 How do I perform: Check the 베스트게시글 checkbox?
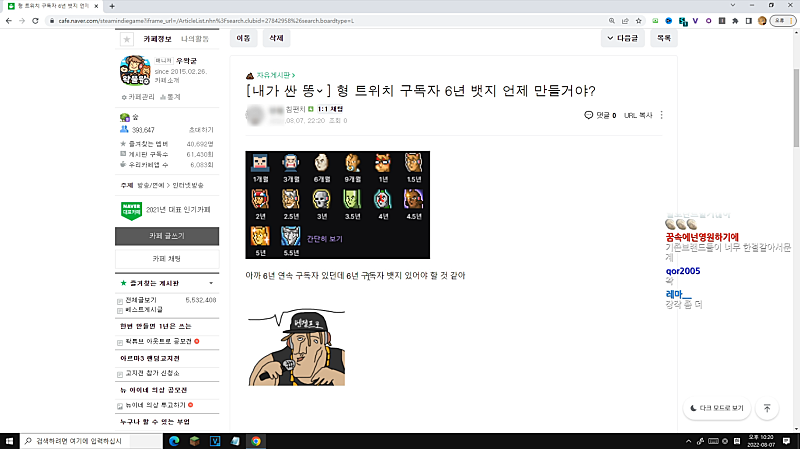(x=121, y=310)
